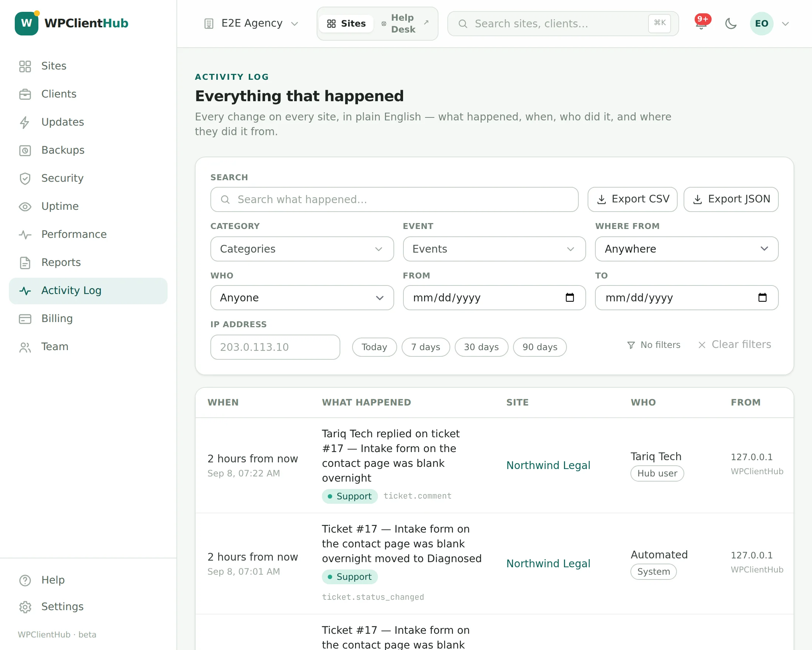Focus the global search sites field
The width and height of the screenshot is (812, 650).
[562, 24]
